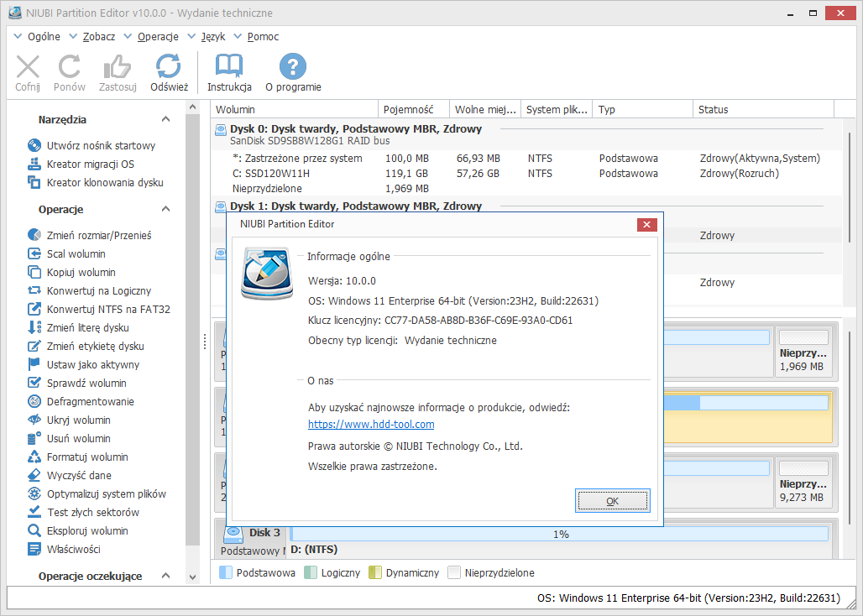This screenshot has height=616, width=863.
Task: Click the Podstawowa legend color swatch
Action: tap(226, 572)
